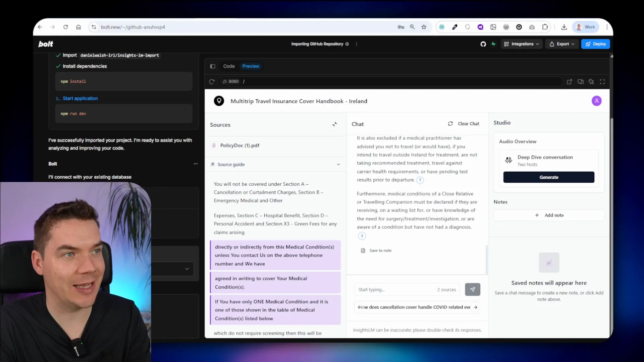Click highlighted passage 'If You have only ONE'
Image resolution: width=644 pixels, height=362 pixels.
click(275, 310)
